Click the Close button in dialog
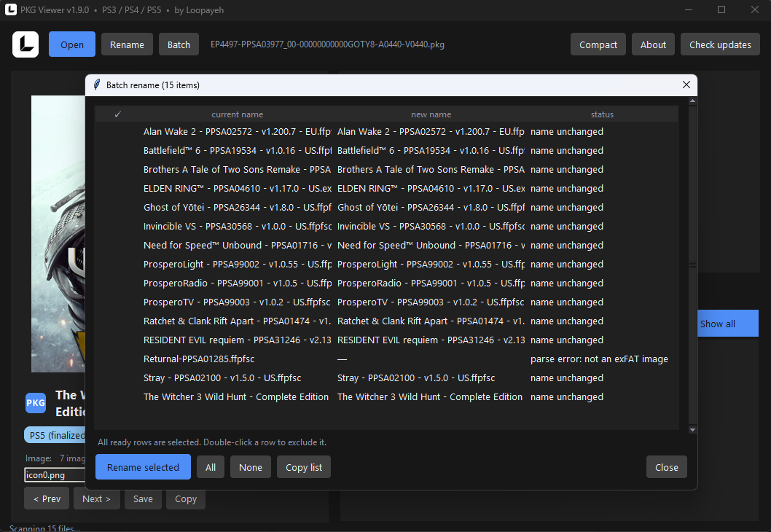 [x=666, y=467]
